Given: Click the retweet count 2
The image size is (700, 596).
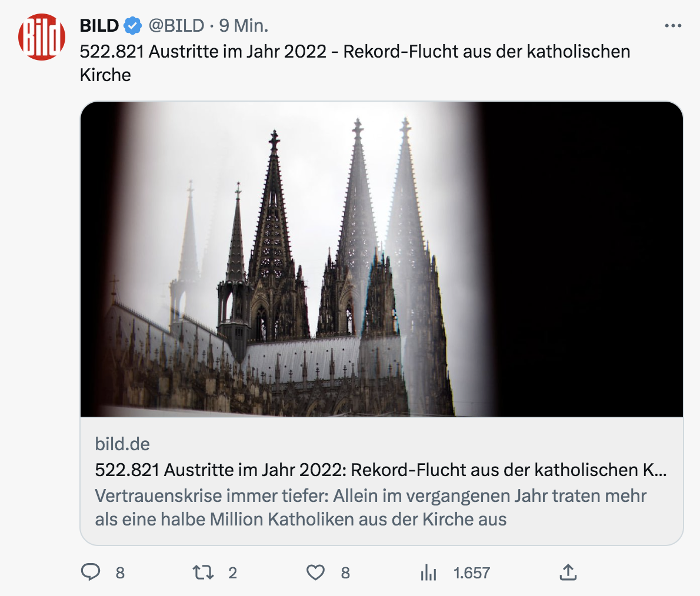Looking at the screenshot, I should tap(232, 573).
